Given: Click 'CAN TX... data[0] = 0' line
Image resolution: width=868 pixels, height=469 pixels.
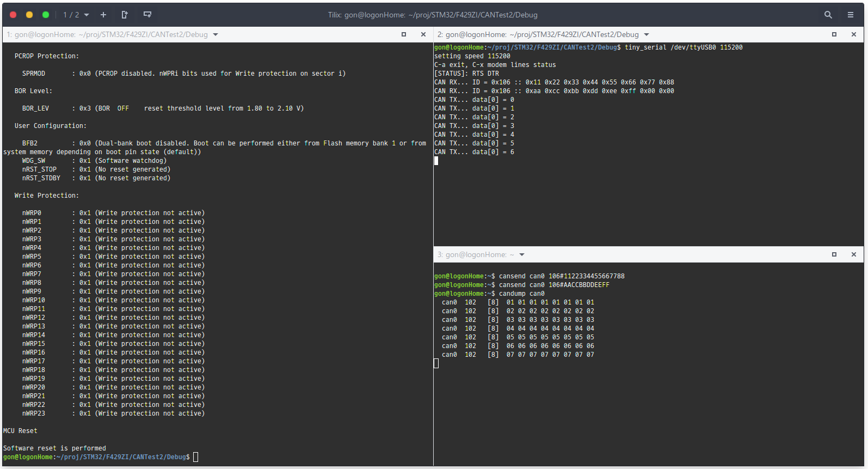Looking at the screenshot, I should [474, 100].
